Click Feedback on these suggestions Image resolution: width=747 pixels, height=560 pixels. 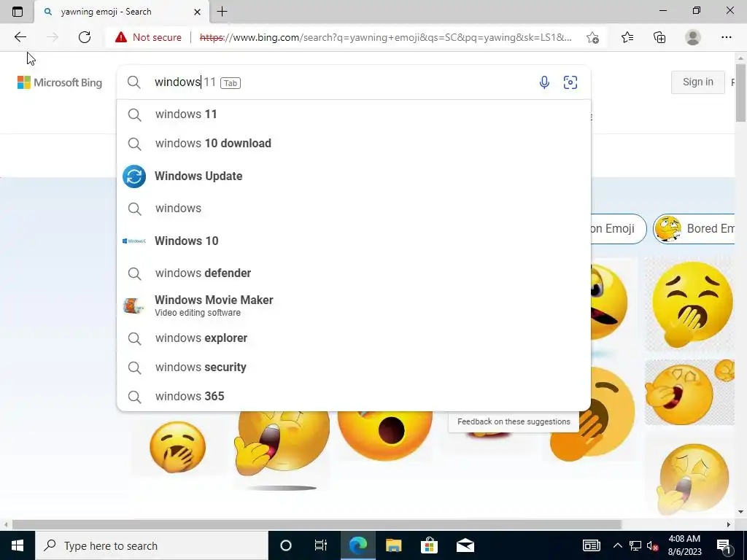514,422
